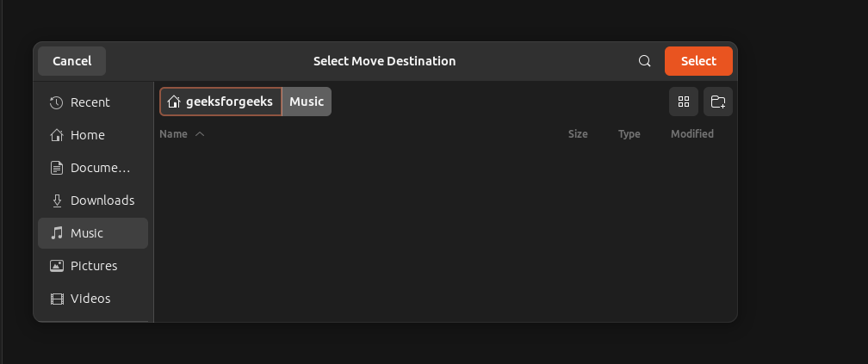
Task: Choose Music in the sidebar
Action: pyautogui.click(x=87, y=233)
